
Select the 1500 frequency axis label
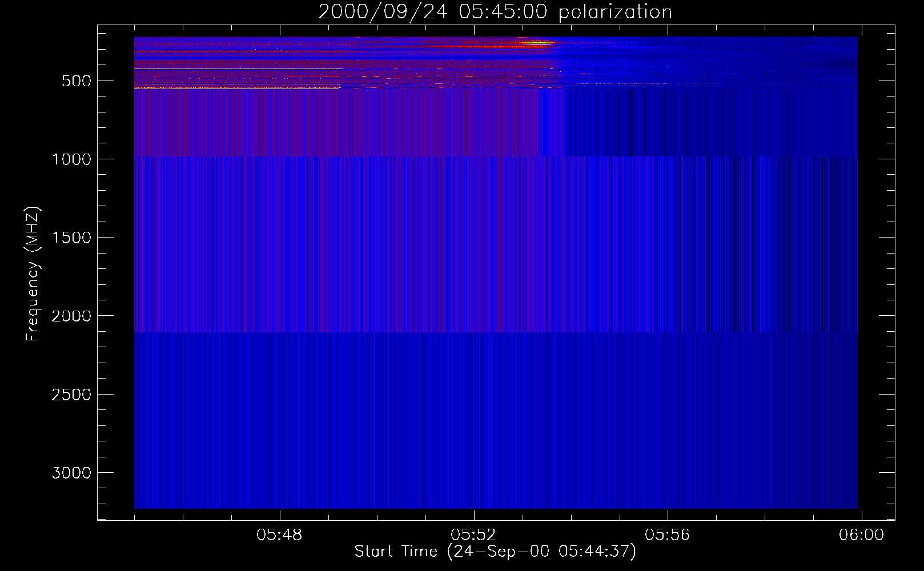pyautogui.click(x=71, y=238)
